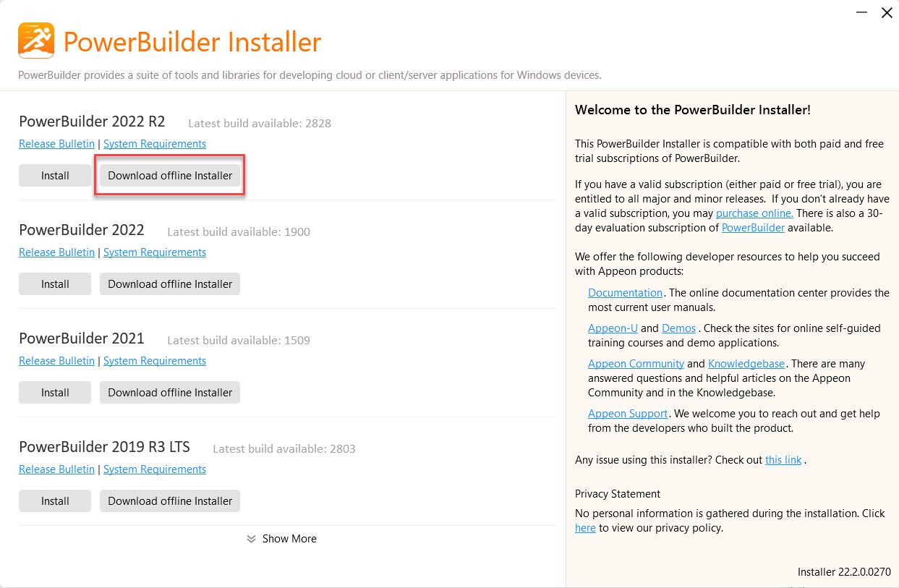Expand the list with Show More

[289, 539]
